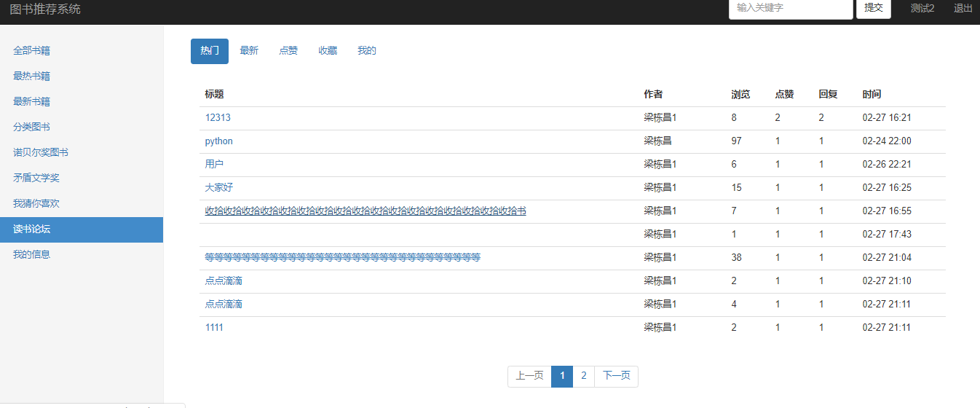Switch to the 最新 forum tab
The image size is (980, 408).
(249, 51)
